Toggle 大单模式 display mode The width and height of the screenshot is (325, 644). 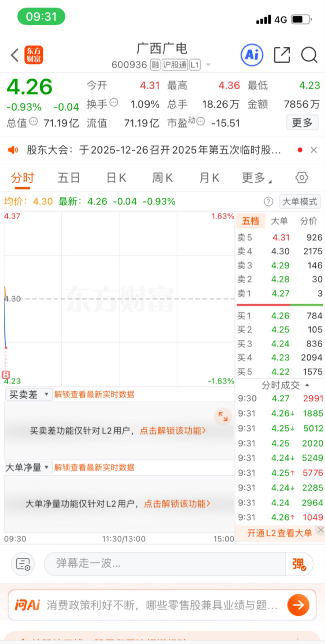point(299,201)
